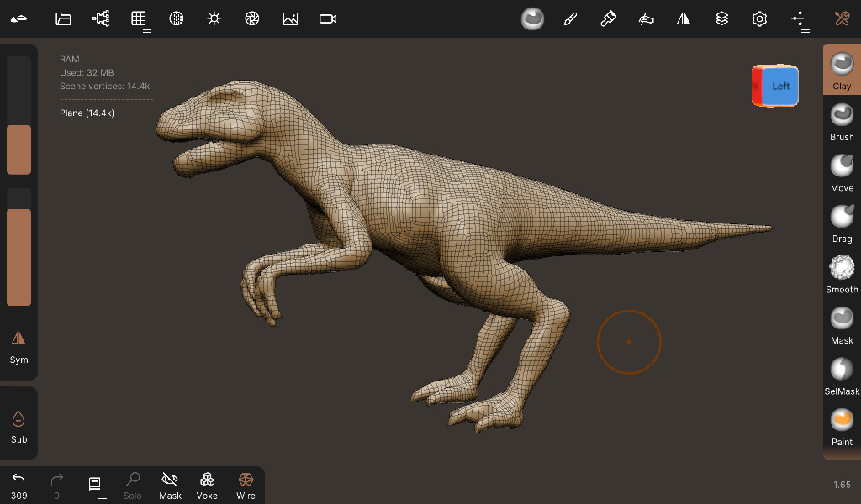The height and width of the screenshot is (504, 861).
Task: Pick the Smooth tool
Action: pyautogui.click(x=842, y=273)
